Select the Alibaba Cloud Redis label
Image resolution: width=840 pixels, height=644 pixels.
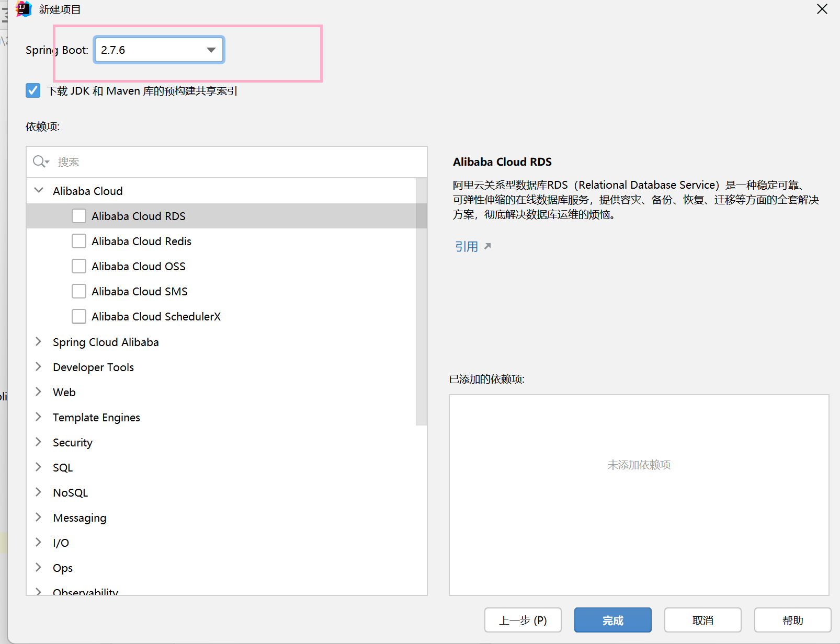click(x=141, y=241)
